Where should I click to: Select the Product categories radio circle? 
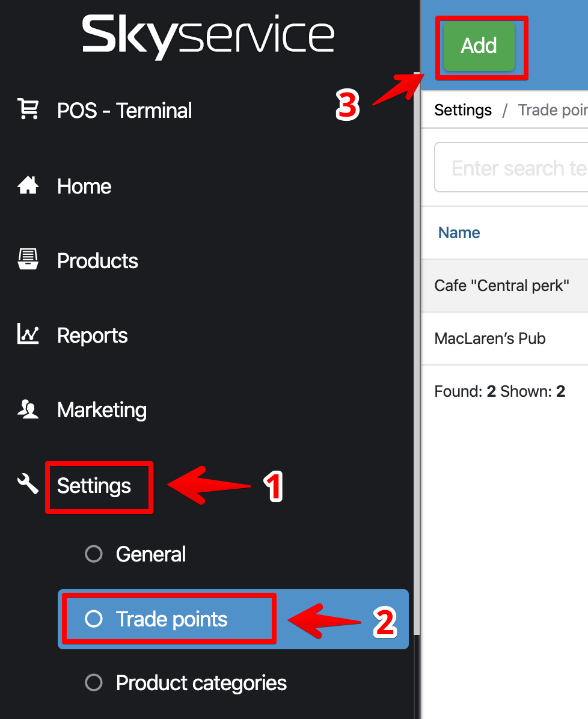point(94,683)
